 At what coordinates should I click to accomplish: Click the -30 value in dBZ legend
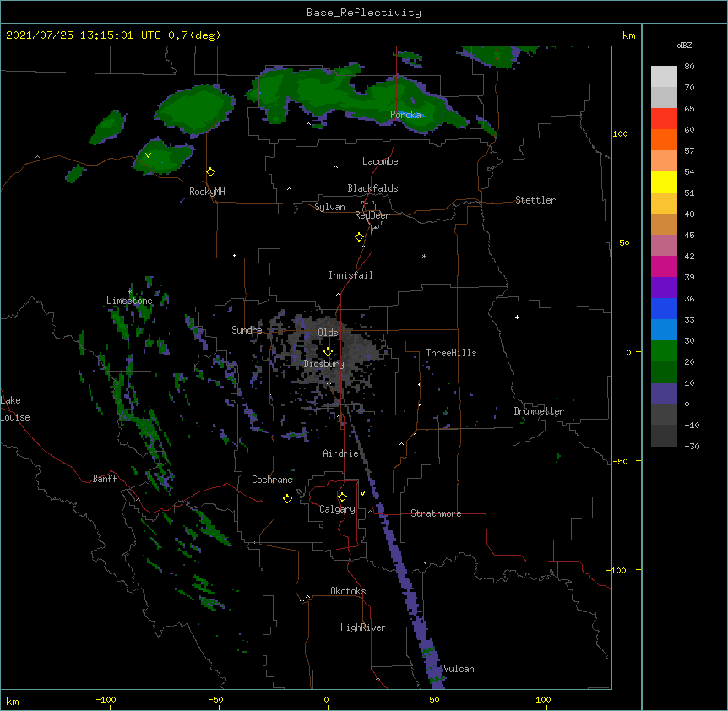tap(692, 446)
